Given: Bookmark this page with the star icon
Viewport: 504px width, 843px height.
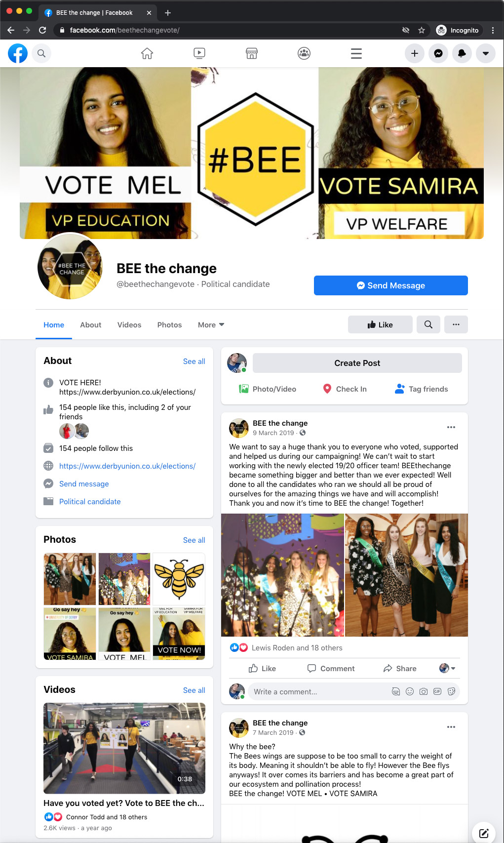Looking at the screenshot, I should click(x=422, y=30).
